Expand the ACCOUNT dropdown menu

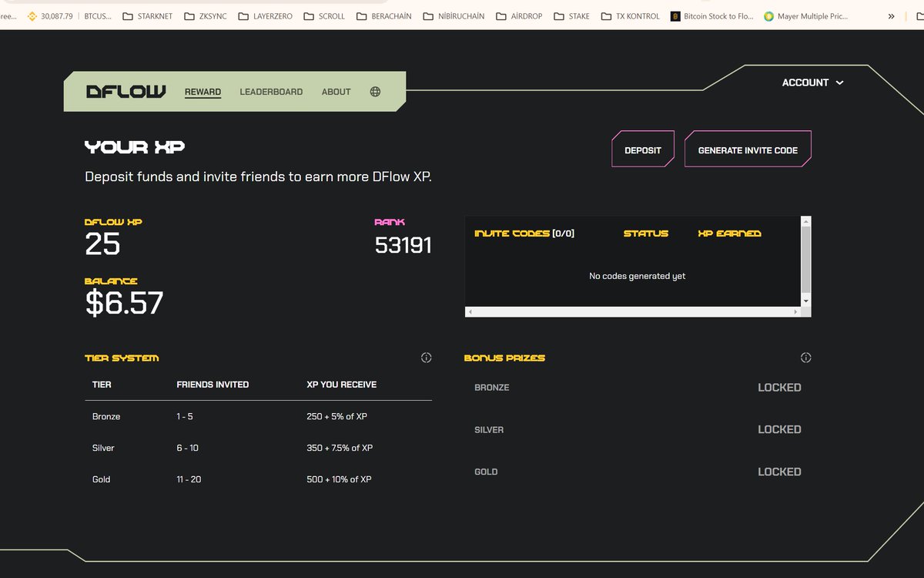point(812,82)
